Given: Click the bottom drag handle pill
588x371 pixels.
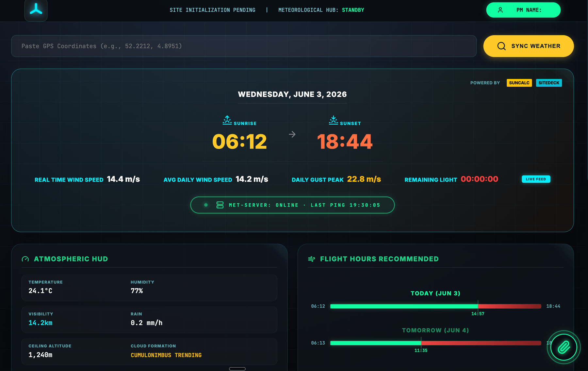Looking at the screenshot, I should click(237, 369).
